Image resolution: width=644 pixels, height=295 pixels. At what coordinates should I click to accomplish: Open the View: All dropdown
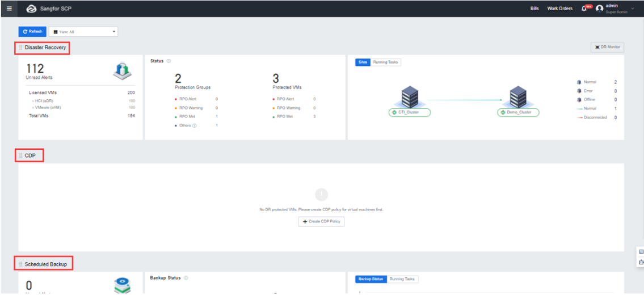[83, 32]
